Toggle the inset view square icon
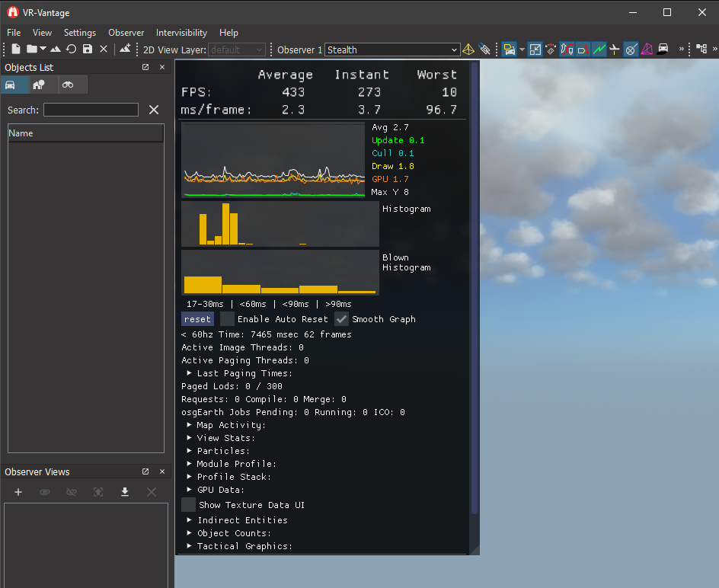The width and height of the screenshot is (719, 588). point(535,49)
